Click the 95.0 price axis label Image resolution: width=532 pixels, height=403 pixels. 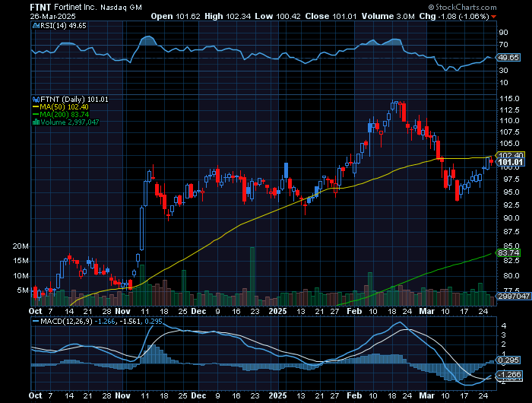[x=511, y=192]
